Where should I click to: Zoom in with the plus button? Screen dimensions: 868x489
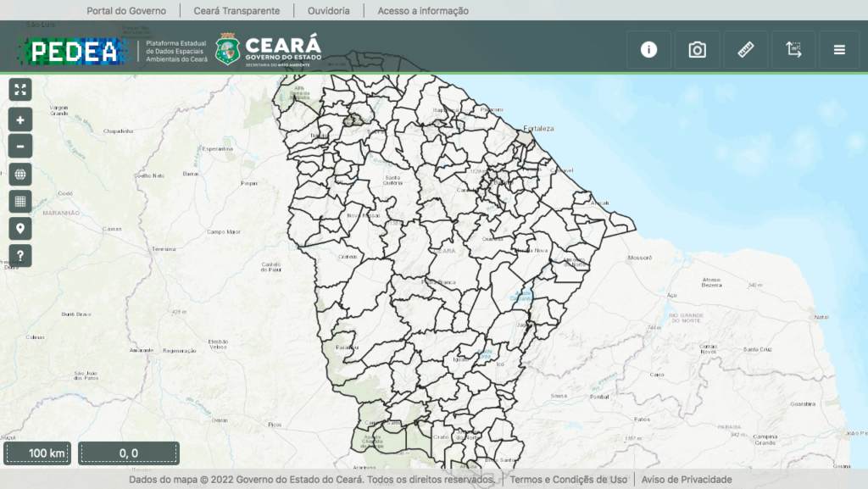20,119
